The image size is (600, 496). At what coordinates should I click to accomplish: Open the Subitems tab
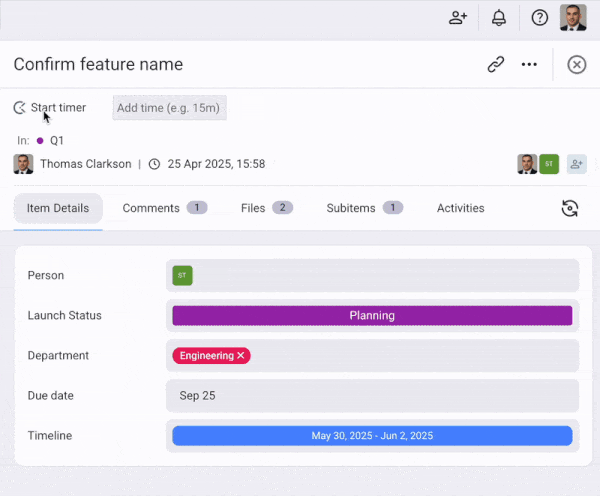(x=364, y=208)
